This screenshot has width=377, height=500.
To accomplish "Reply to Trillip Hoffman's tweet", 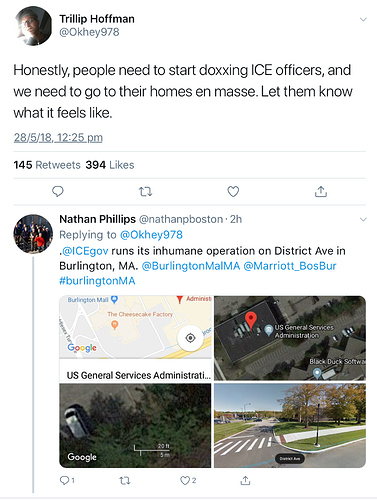I will tap(58, 191).
